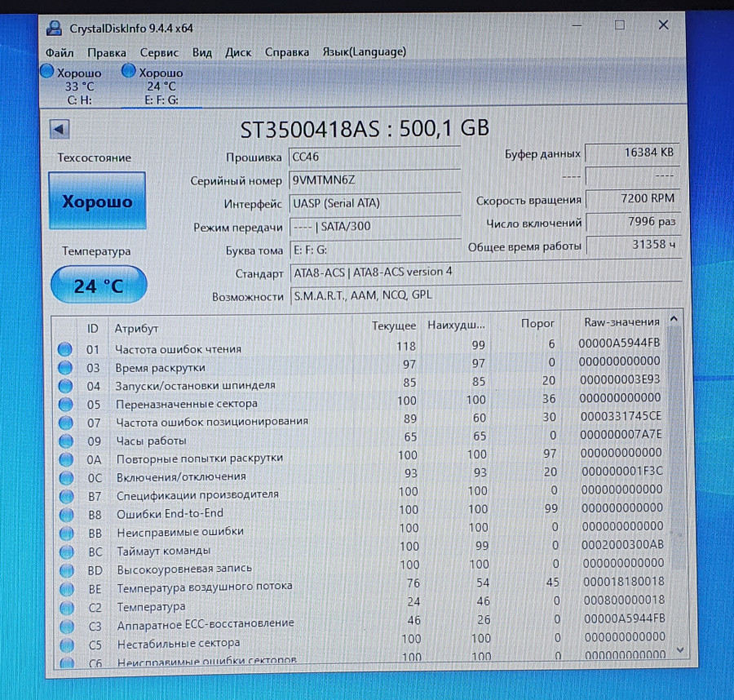Image resolution: width=734 pixels, height=700 pixels.
Task: Click the Атрибут column header
Action: click(229, 328)
